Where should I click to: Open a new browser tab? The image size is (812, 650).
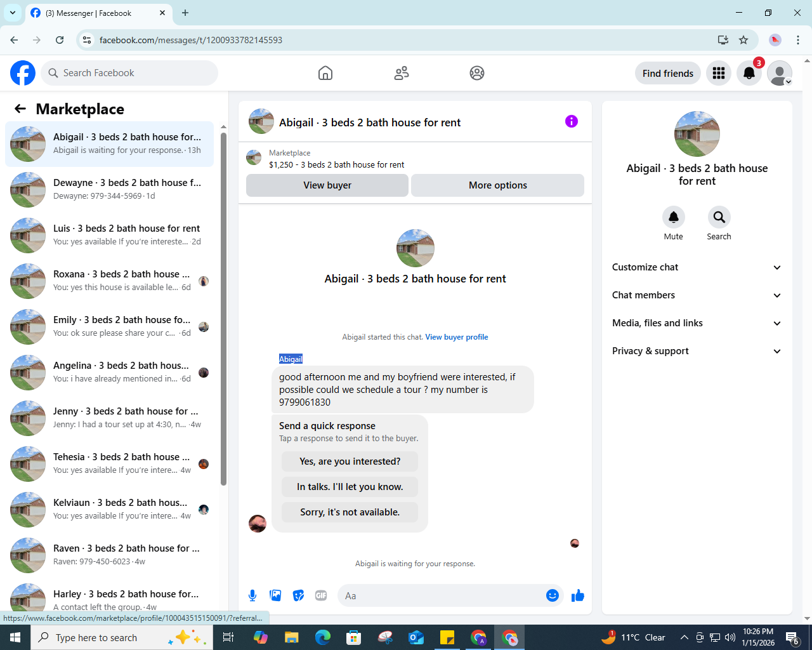185,13
